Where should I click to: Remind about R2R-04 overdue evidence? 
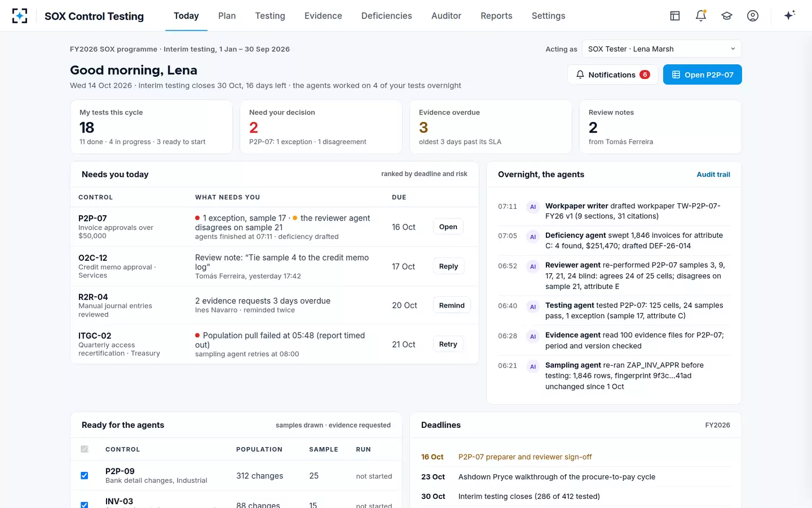click(x=452, y=305)
